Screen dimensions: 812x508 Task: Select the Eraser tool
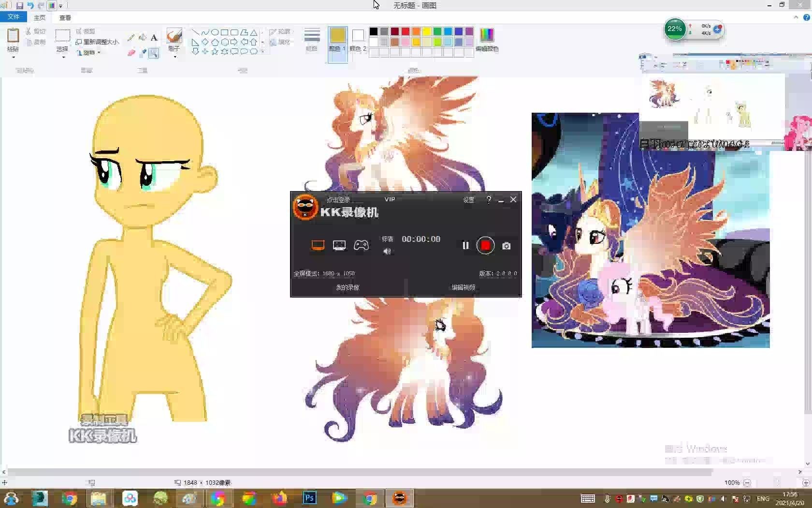tap(131, 53)
